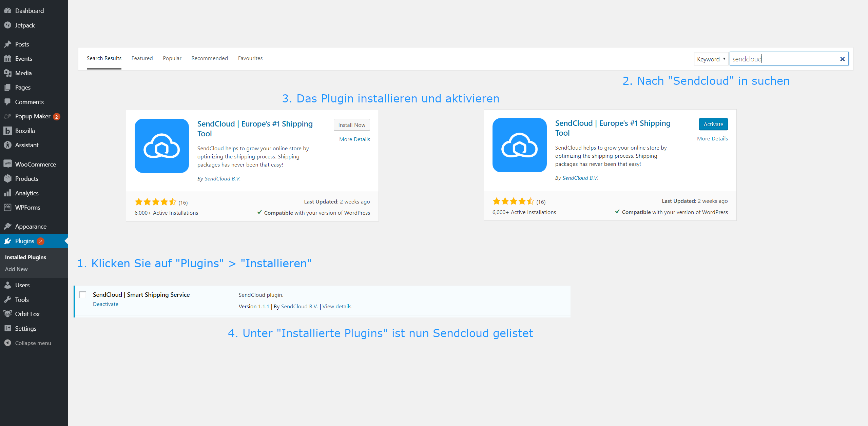868x426 pixels.
Task: Open the Products menu icon
Action: tap(7, 178)
